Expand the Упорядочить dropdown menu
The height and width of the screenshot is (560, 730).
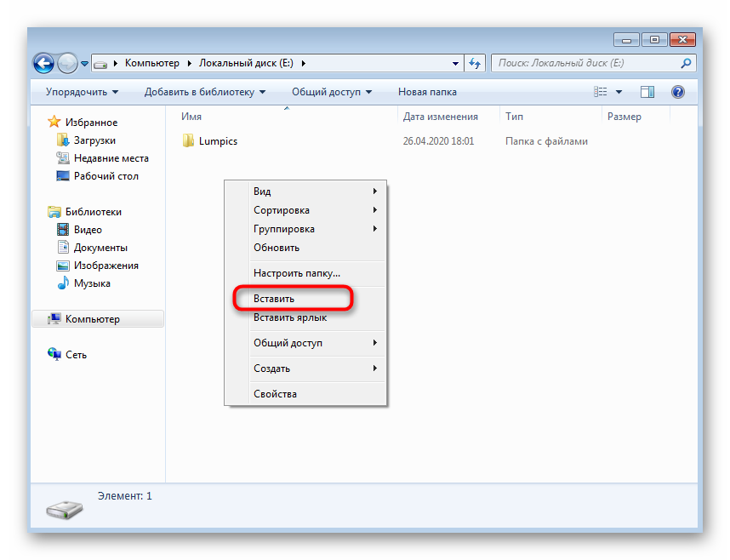point(82,92)
